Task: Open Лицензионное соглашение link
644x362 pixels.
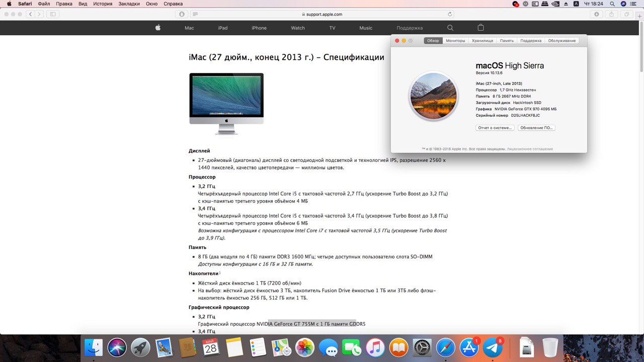Action: point(530,149)
